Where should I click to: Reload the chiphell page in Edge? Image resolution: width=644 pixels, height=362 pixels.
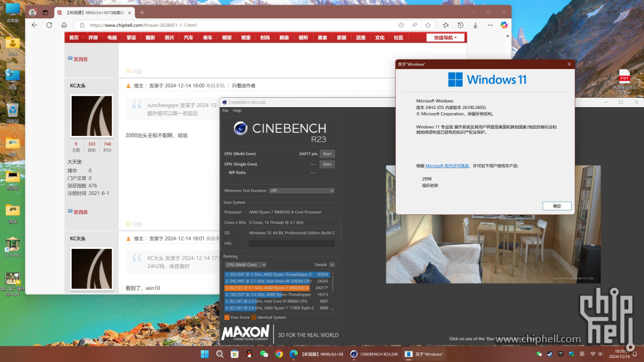49,25
